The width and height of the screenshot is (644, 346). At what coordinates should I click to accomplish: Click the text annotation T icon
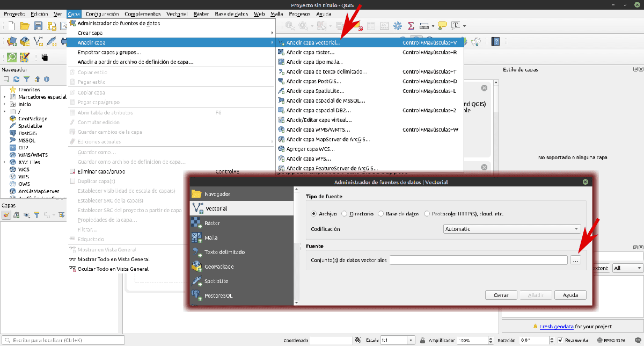pos(456,25)
